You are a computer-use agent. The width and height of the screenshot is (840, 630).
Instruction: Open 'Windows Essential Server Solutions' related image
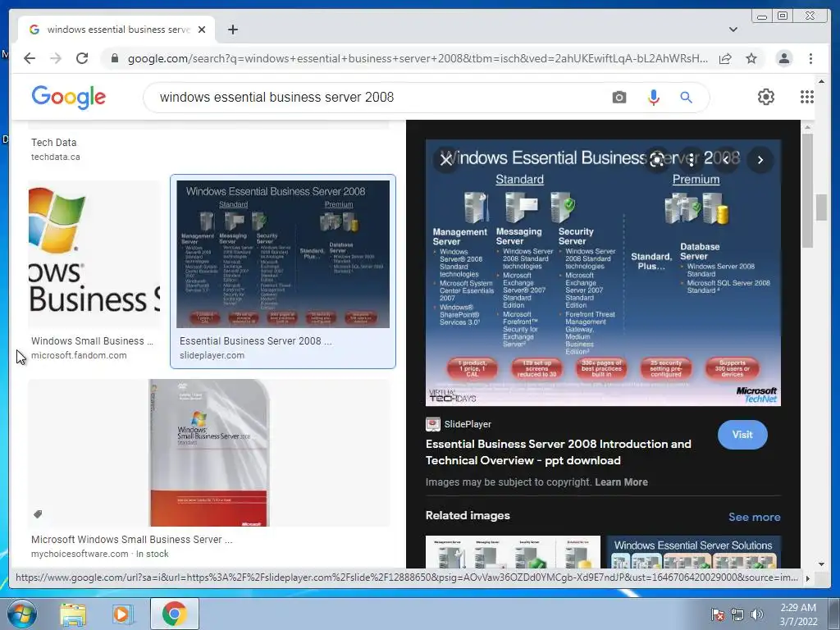click(x=694, y=552)
